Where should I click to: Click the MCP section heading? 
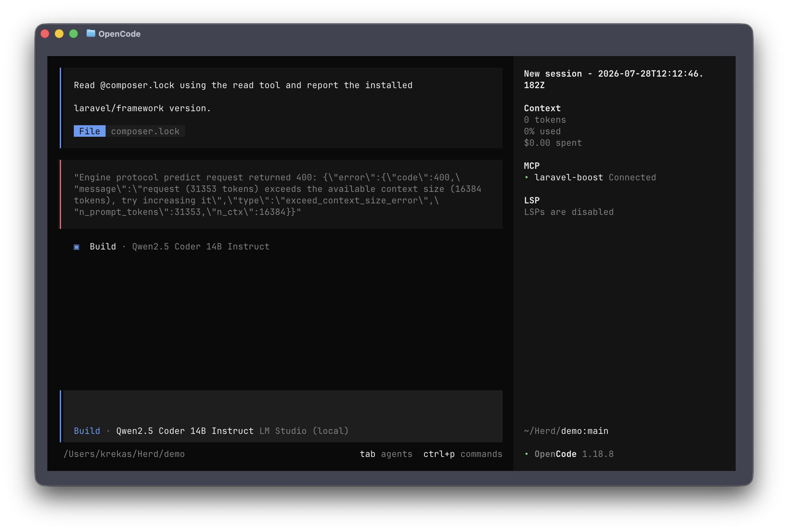(532, 166)
